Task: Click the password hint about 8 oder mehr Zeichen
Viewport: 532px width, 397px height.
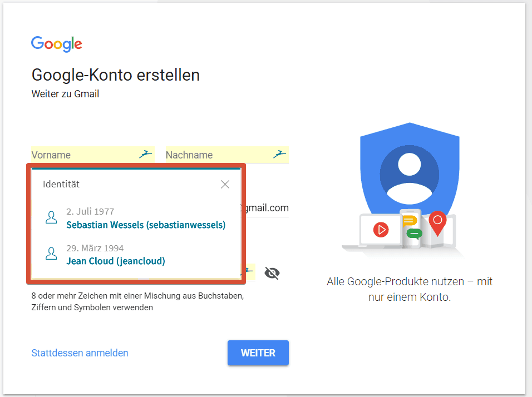Action: tap(138, 302)
